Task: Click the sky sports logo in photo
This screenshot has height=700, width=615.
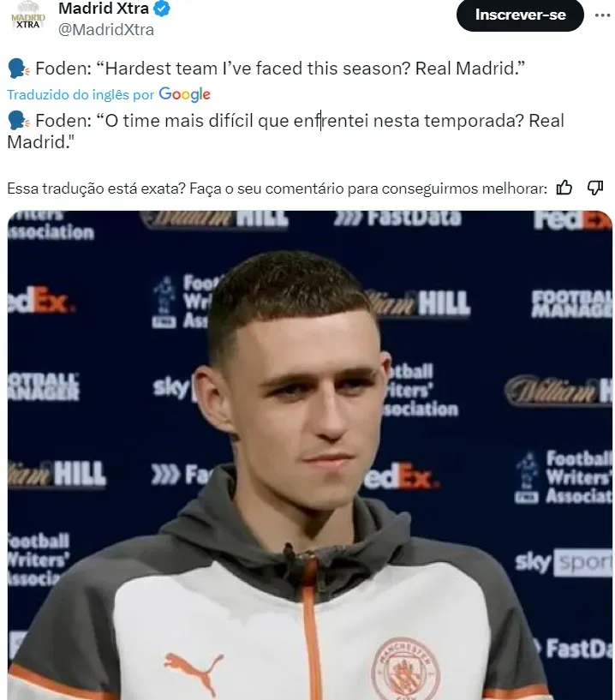Action: click(x=564, y=563)
